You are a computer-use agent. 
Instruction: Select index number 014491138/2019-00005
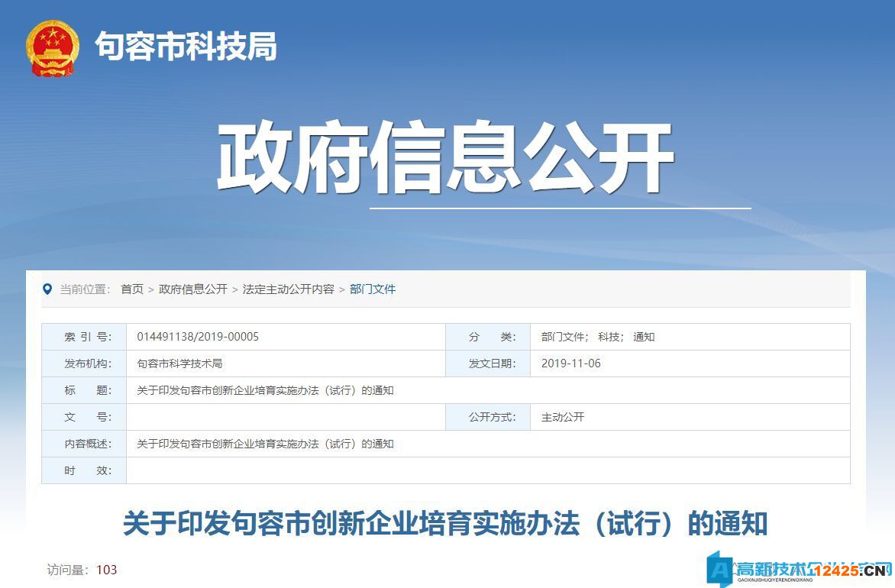click(198, 337)
